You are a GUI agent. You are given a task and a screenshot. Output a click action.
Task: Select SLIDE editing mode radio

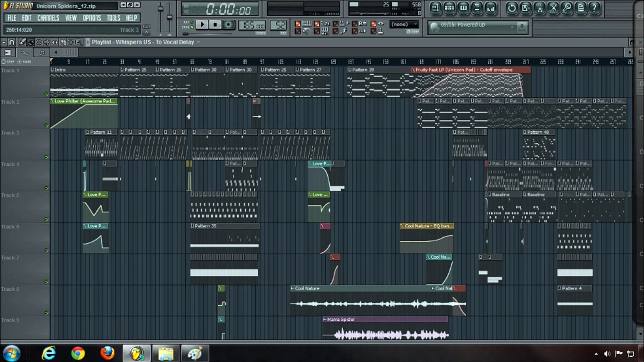coord(19,62)
